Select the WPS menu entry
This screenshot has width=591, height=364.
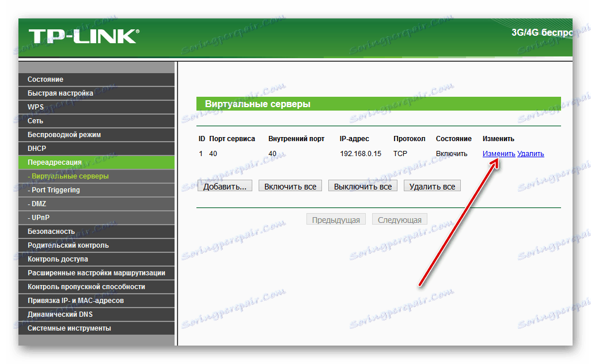coord(97,107)
